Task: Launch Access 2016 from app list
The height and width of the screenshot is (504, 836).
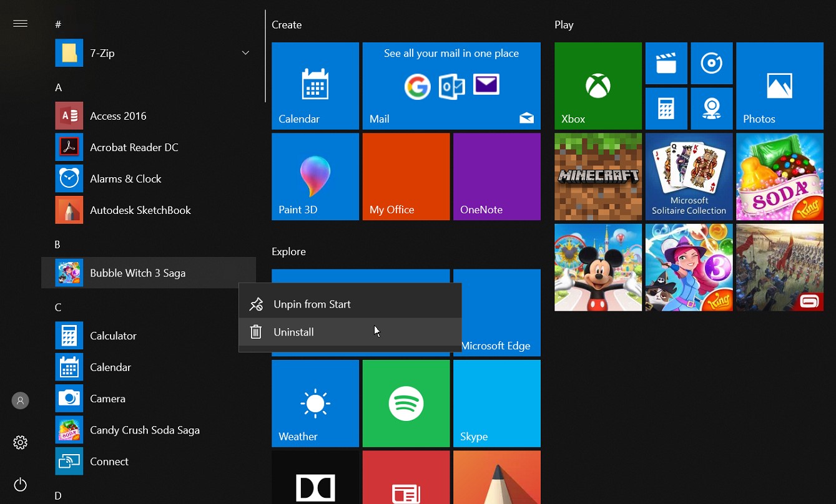Action: [149, 116]
